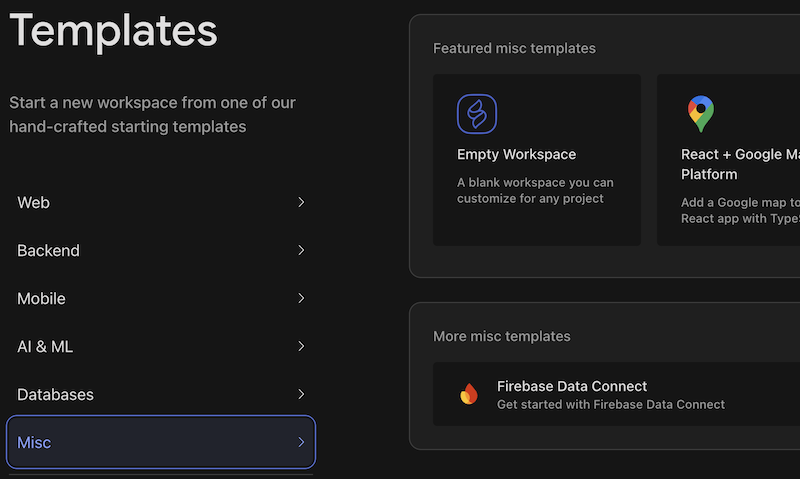Select the Misc templates category

click(161, 442)
